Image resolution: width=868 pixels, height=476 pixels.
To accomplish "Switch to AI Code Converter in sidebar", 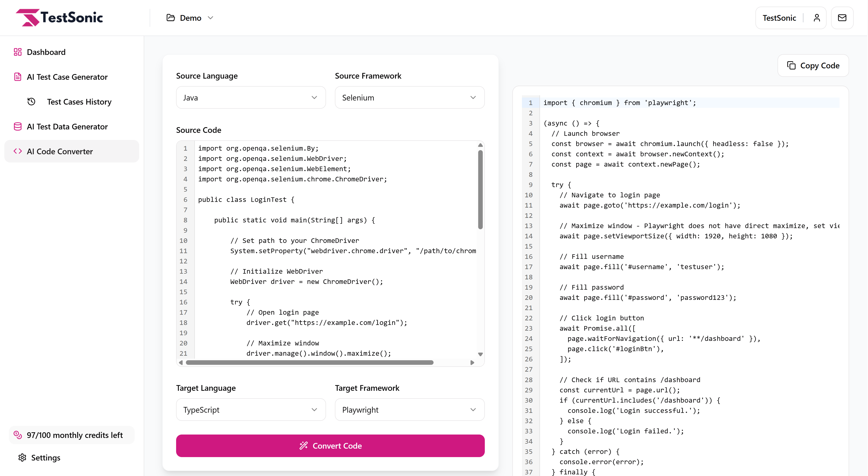I will point(60,151).
